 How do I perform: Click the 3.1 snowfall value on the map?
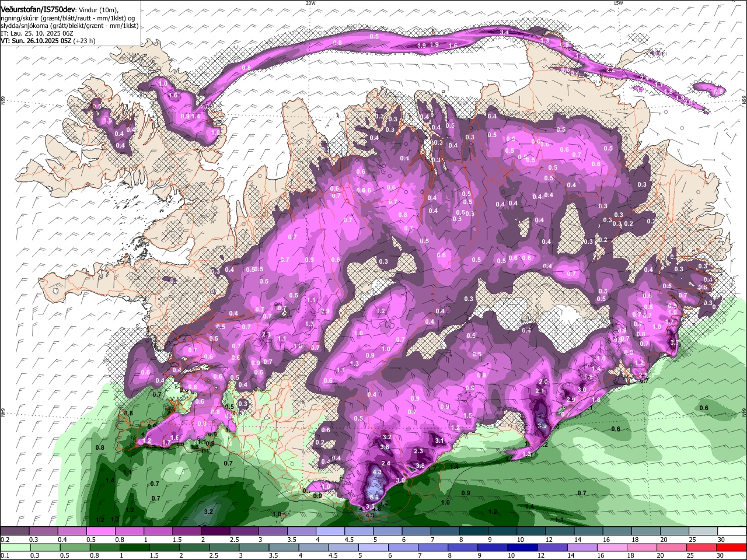[x=439, y=440]
